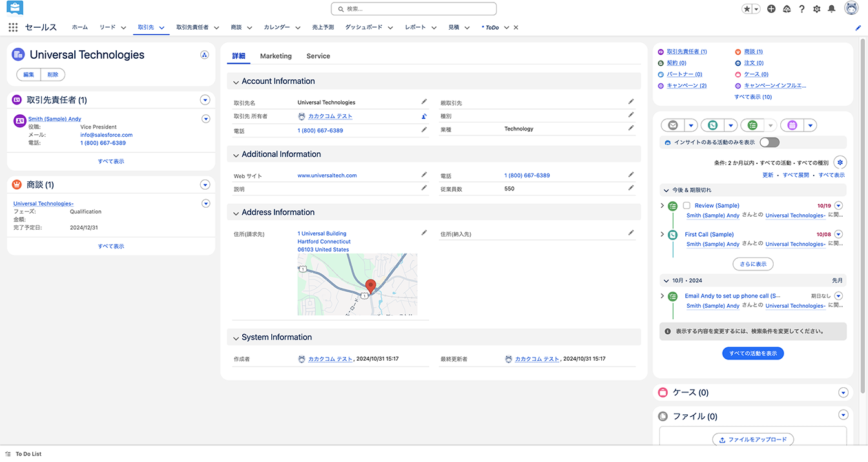This screenshot has width=868, height=462.
Task: Open the 売上予測 navigation tab
Action: tap(323, 28)
